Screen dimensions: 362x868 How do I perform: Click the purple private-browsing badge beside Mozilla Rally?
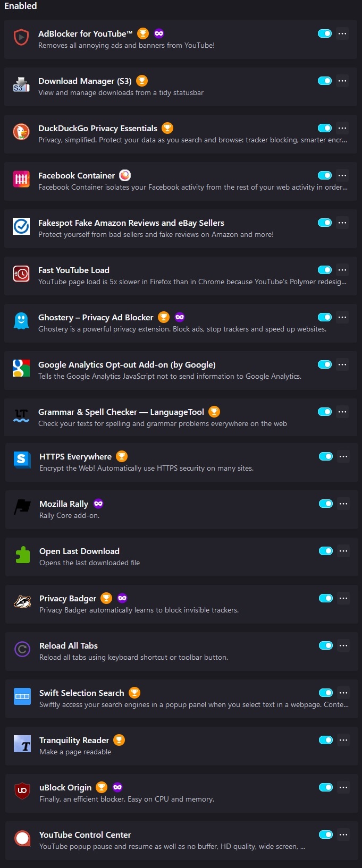[98, 503]
